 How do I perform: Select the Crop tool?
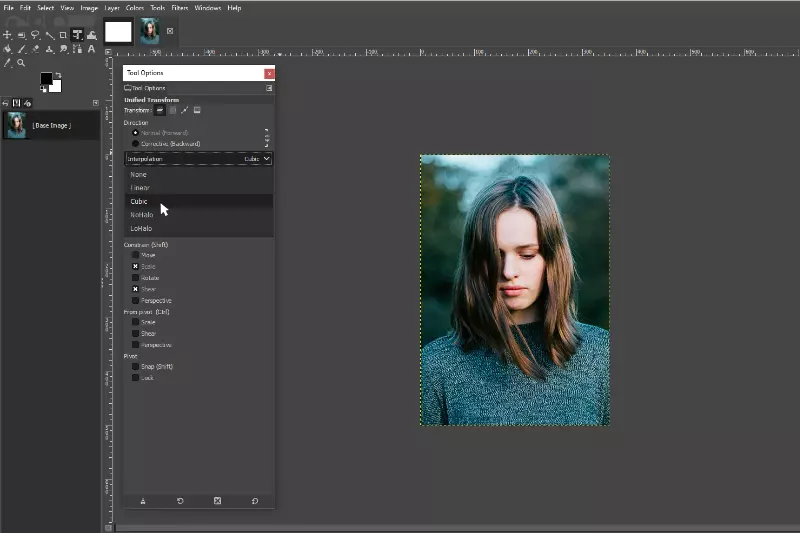point(63,35)
